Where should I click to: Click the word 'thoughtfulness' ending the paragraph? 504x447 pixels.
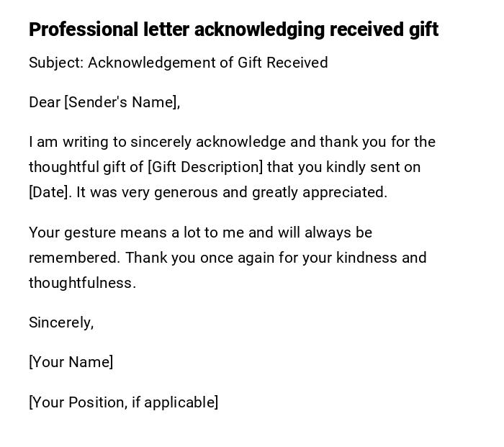click(81, 283)
